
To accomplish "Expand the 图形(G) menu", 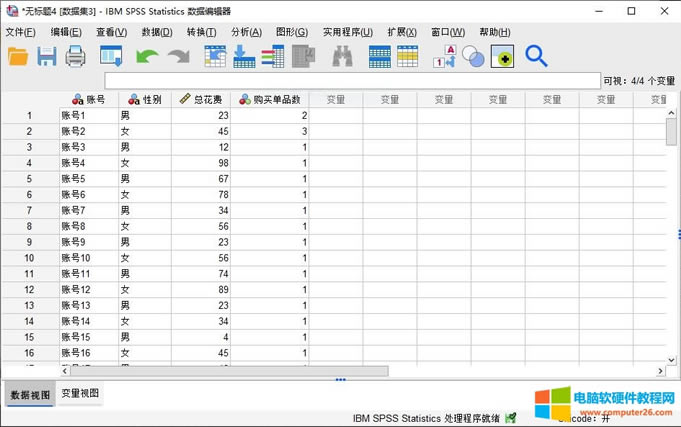I will point(291,32).
